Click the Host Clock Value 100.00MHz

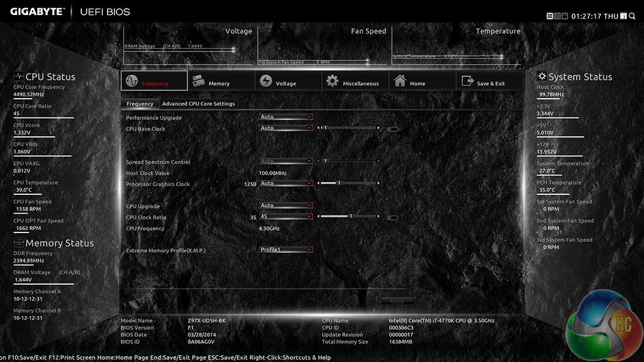tap(273, 173)
